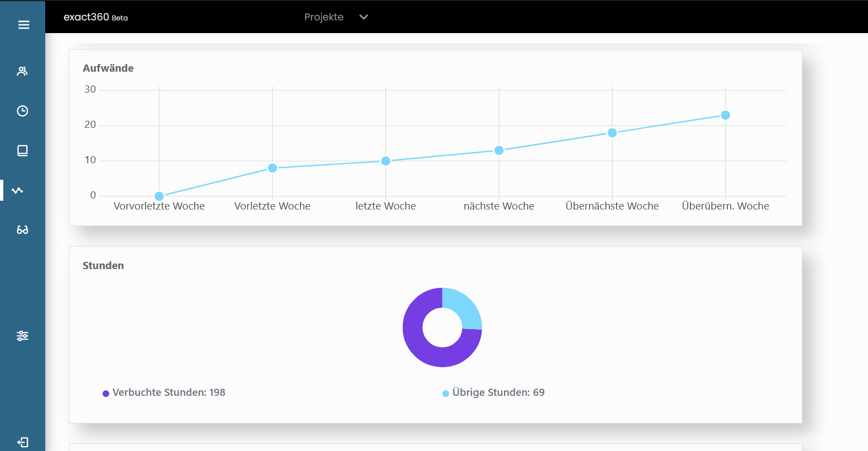Expand the Projekte dropdown chevron
The width and height of the screenshot is (868, 451).
pos(363,17)
